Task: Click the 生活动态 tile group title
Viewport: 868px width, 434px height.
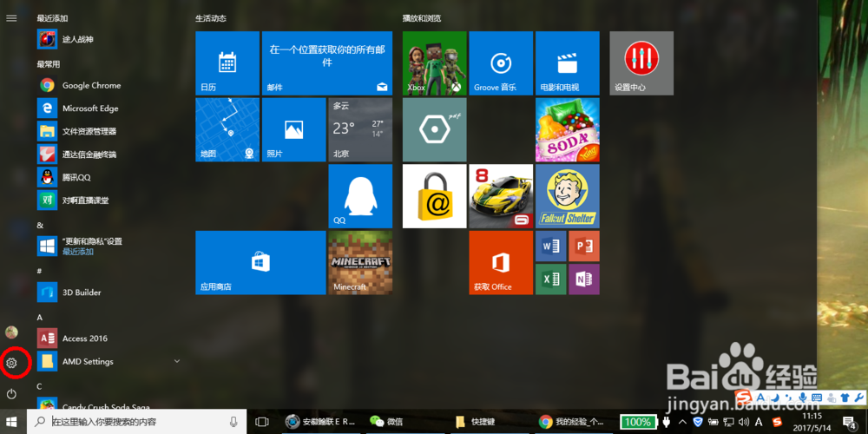Action: click(211, 18)
